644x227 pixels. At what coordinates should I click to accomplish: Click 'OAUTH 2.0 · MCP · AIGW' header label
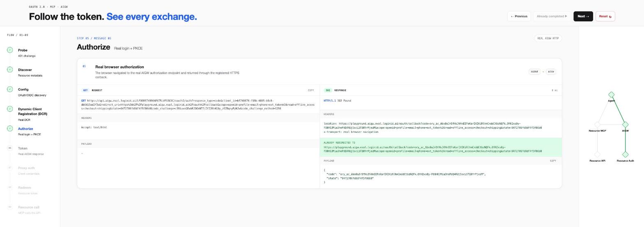point(48,7)
